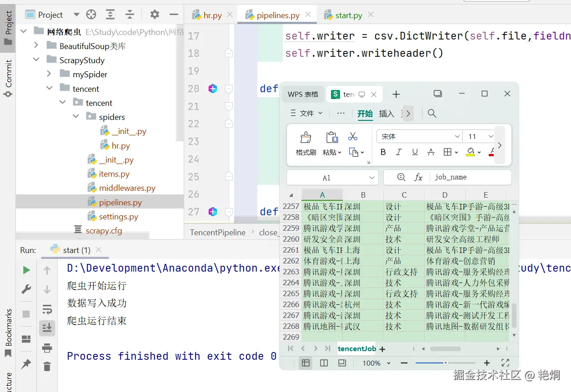Image resolution: width=571 pixels, height=392 pixels.
Task: Open the 文件 menu in WPS
Action: tap(306, 113)
